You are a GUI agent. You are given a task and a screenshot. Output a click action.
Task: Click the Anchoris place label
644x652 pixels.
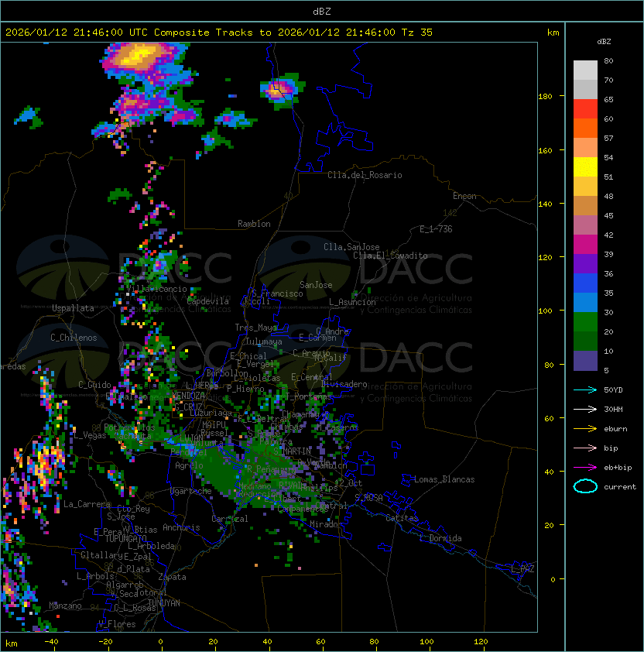pos(181,527)
